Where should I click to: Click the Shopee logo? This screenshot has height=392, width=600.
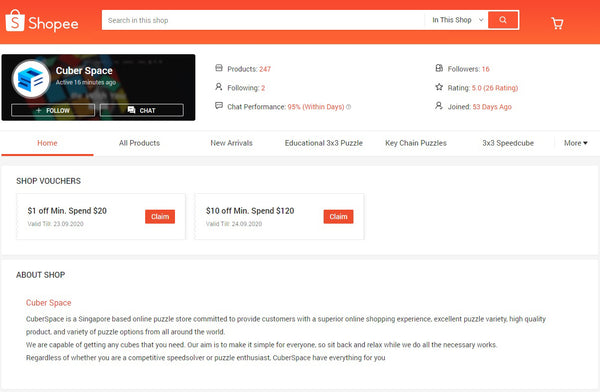[x=42, y=21]
